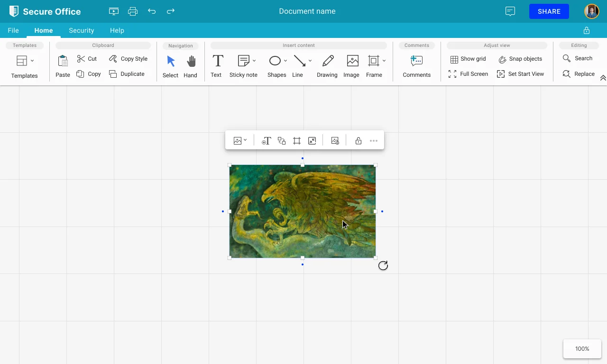The width and height of the screenshot is (607, 364).
Task: Click Copy Style in Clipboard group
Action: [x=128, y=59]
